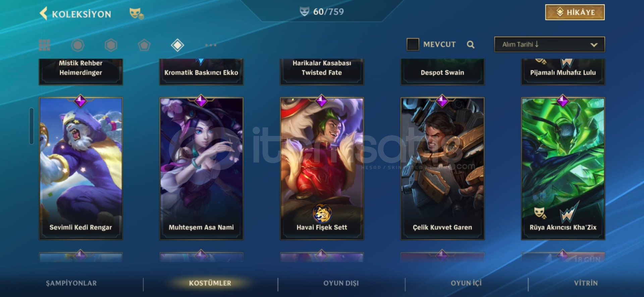Open the Rüya Akıncısı Kha'Zix skin card
644x297 pixels.
[x=563, y=168]
